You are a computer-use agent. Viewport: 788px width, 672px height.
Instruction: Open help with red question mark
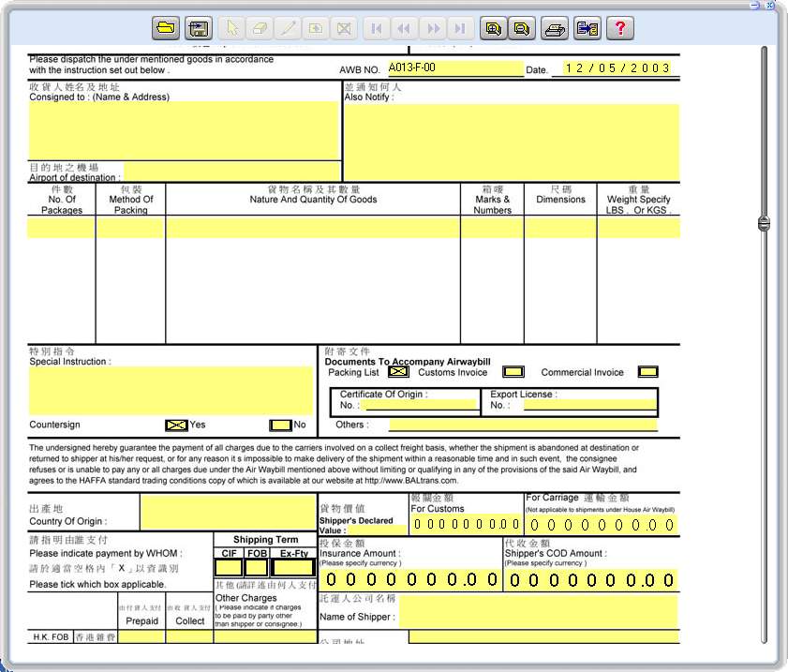coord(620,28)
